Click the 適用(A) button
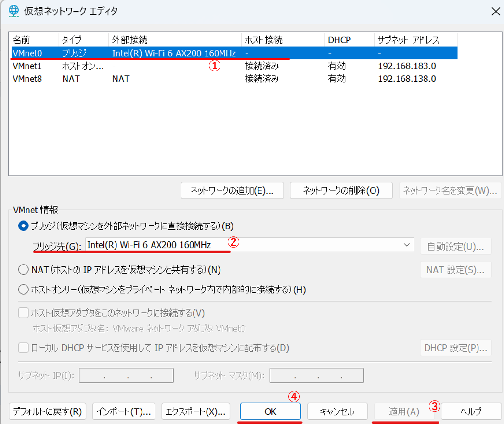The height and width of the screenshot is (424, 504). [x=404, y=411]
